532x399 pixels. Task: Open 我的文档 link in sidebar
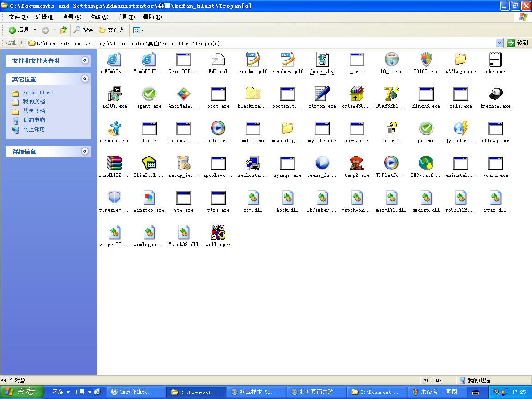34,102
